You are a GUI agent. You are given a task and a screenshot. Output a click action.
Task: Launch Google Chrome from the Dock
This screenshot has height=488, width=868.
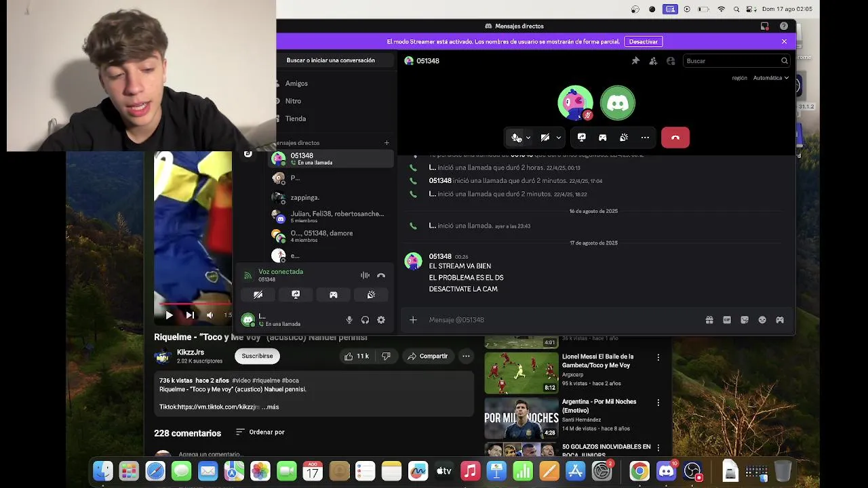(x=639, y=471)
